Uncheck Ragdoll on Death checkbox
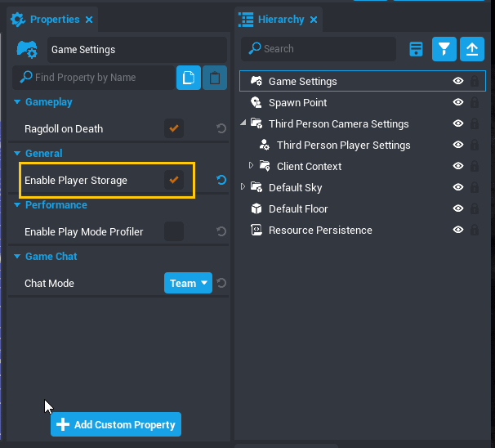This screenshot has height=448, width=495. tap(173, 128)
